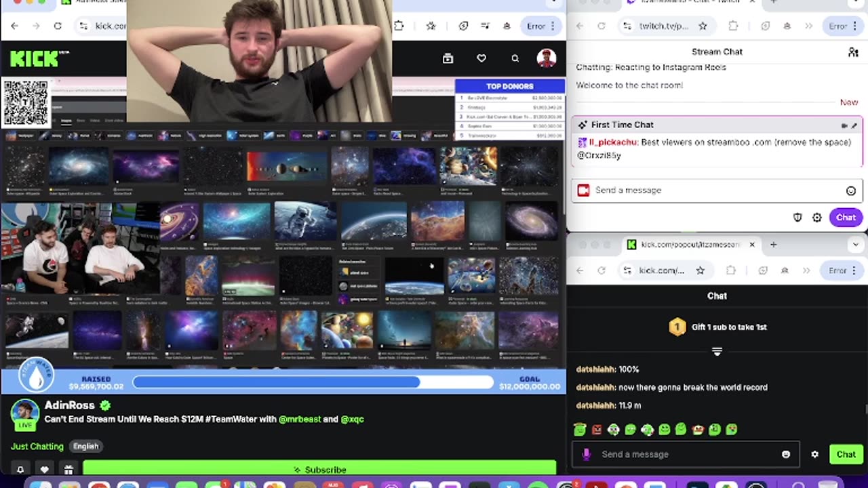Viewport: 868px width, 488px height.
Task: Open Chrome menu in Kick chat window
Action: click(x=854, y=270)
